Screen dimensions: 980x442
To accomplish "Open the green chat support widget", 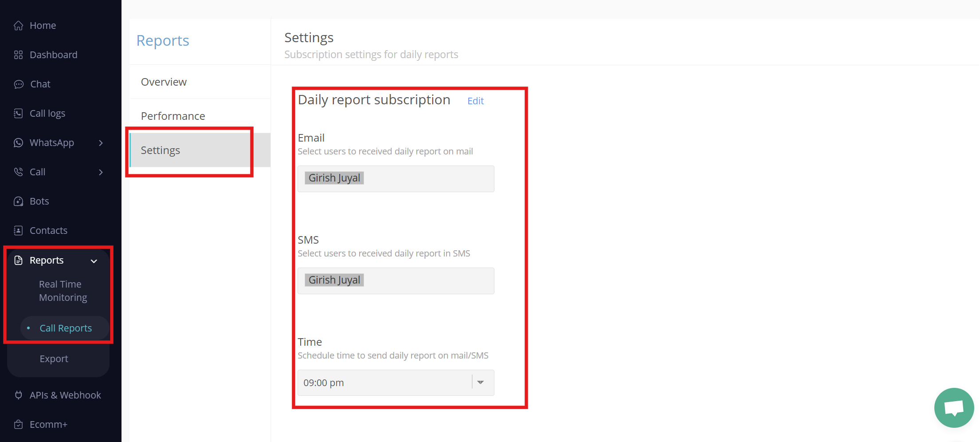I will (954, 407).
